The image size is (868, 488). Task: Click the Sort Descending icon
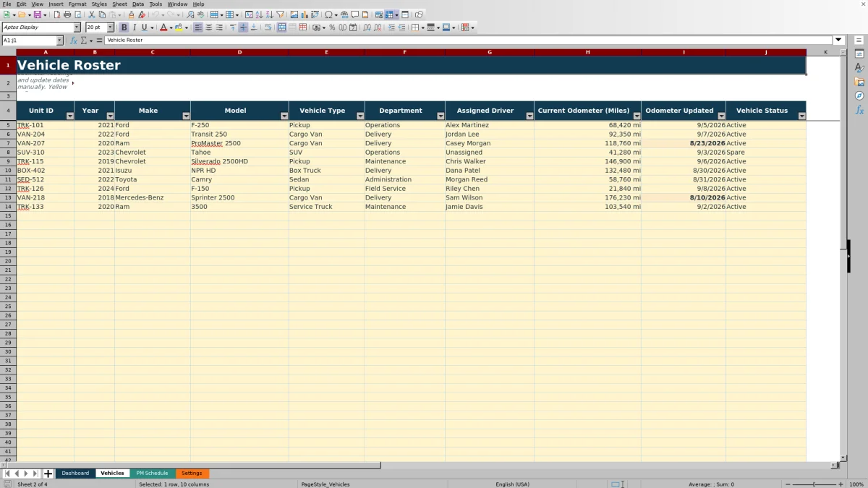pos(269,14)
